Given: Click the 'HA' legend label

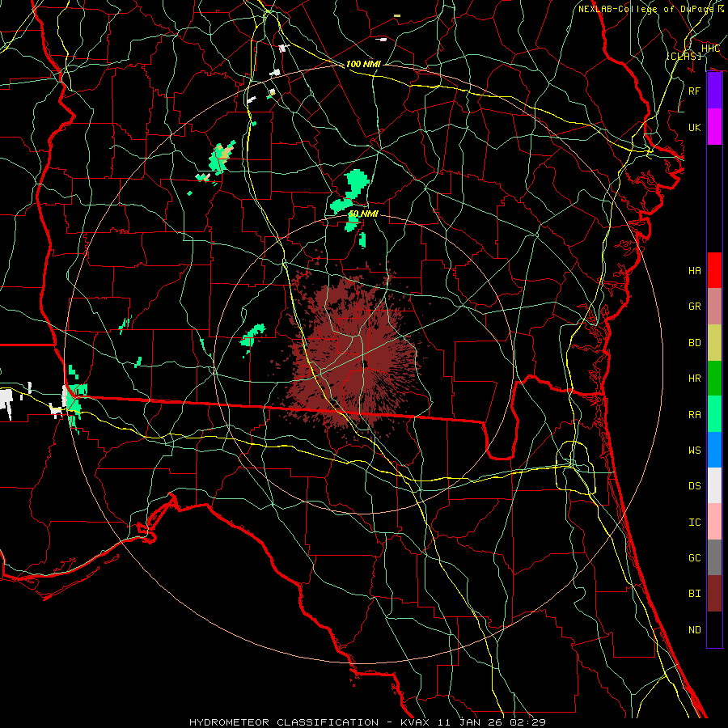Looking at the screenshot, I should (694, 271).
